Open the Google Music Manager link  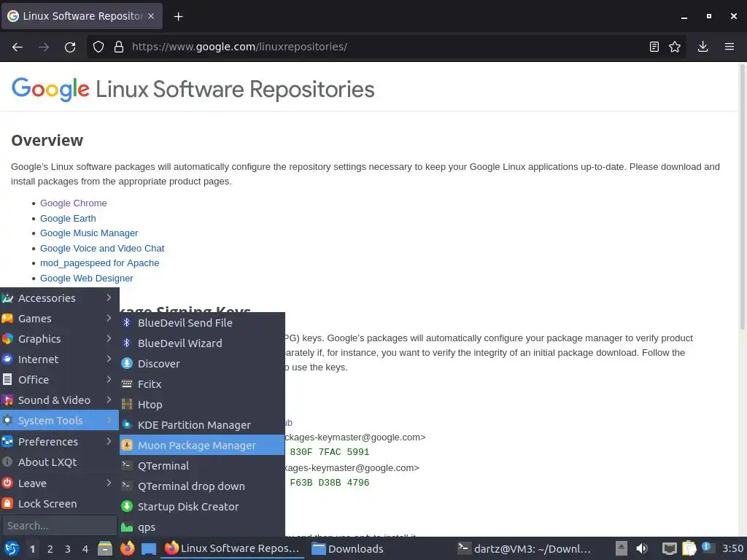click(x=89, y=233)
